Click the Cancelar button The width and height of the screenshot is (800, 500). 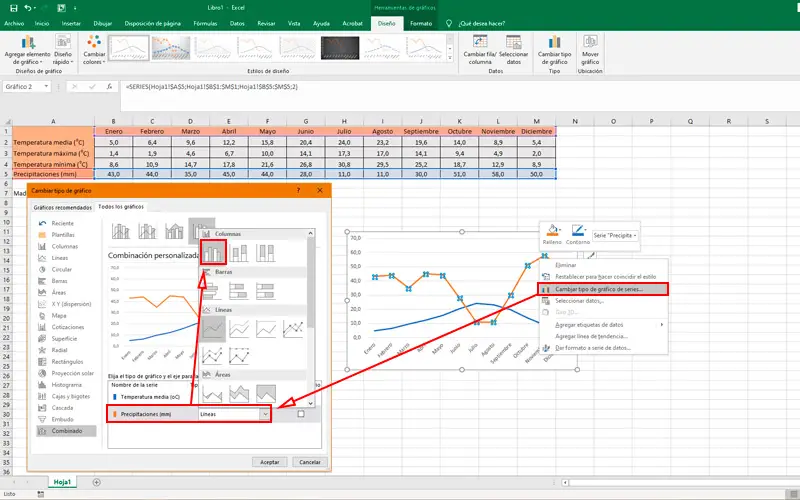pos(310,462)
